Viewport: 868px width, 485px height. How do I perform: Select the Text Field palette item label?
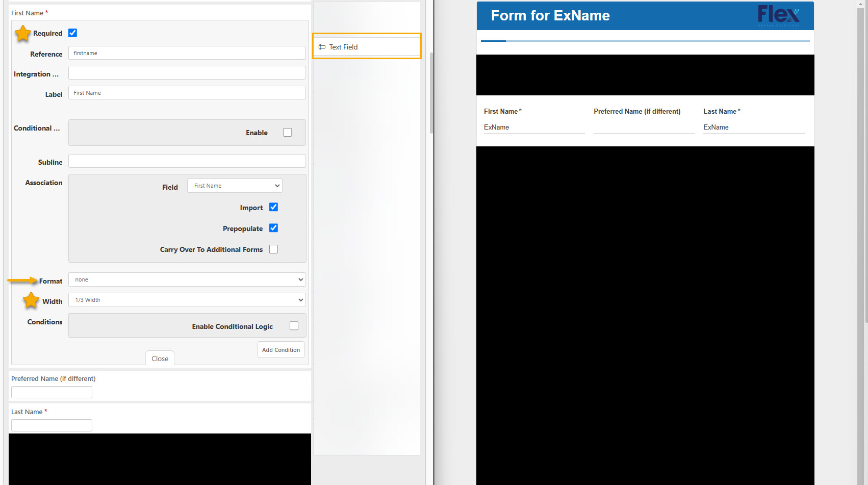click(343, 47)
